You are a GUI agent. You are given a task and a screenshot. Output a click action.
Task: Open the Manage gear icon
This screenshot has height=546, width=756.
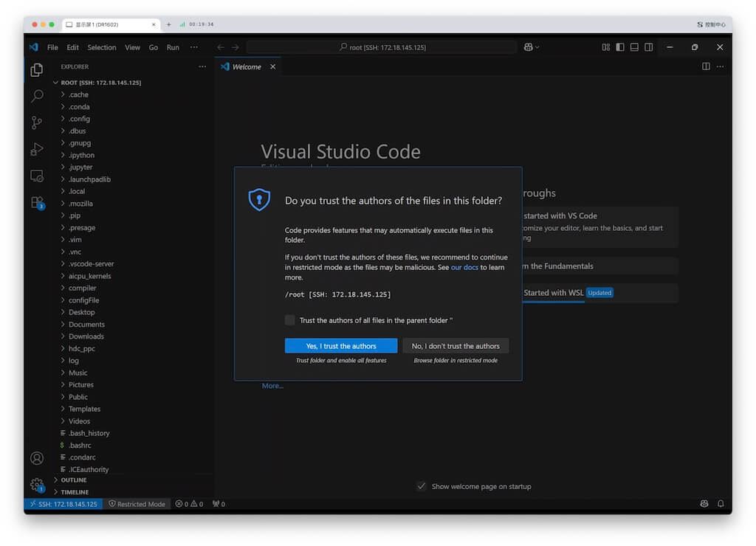pos(36,485)
